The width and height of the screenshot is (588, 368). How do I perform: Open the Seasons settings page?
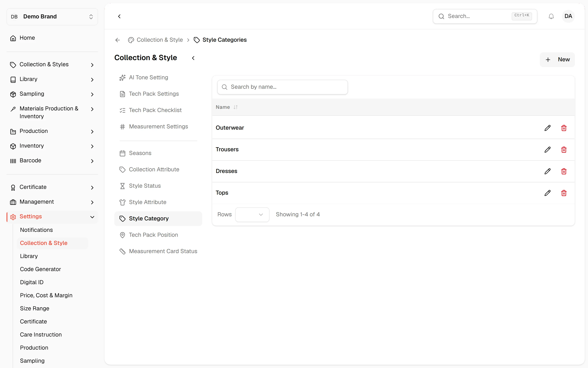[158, 153]
